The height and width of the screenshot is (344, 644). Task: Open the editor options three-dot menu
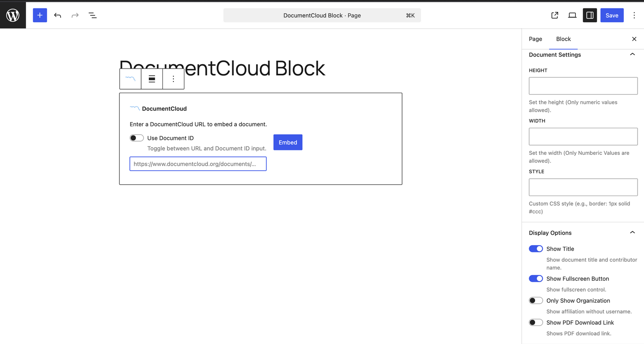coord(634,15)
